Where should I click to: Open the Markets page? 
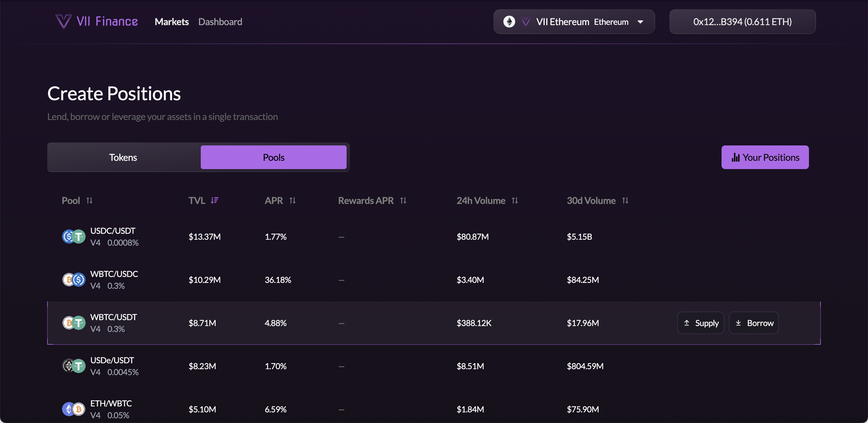click(x=172, y=21)
